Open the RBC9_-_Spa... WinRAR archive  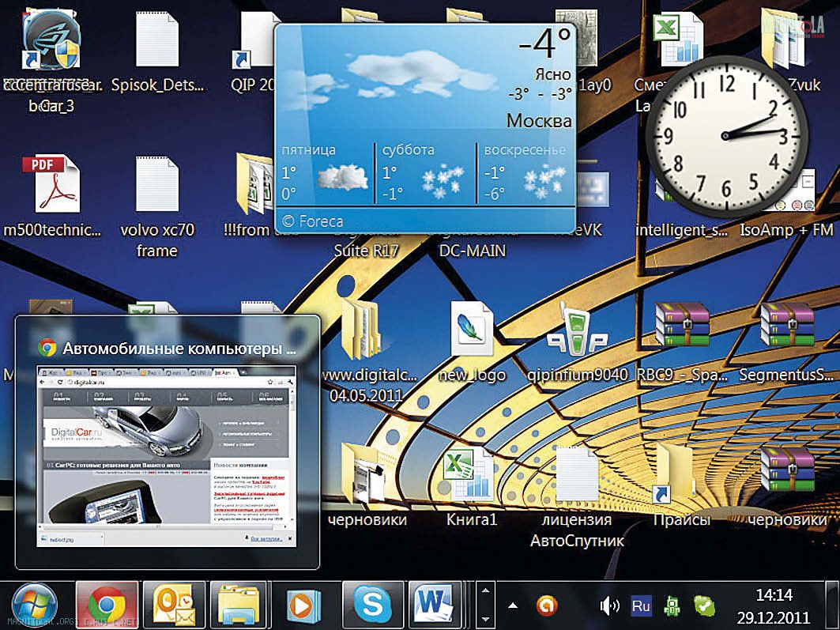(682, 343)
